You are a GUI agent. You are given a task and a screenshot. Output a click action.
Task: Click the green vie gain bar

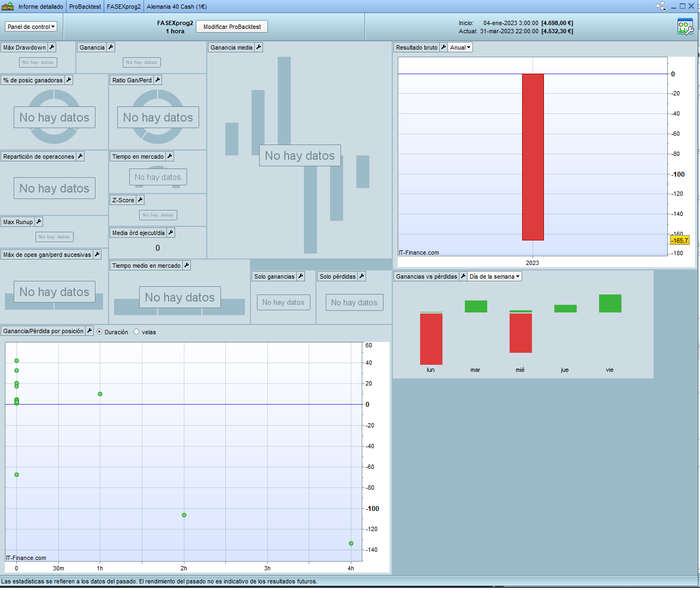click(x=610, y=303)
